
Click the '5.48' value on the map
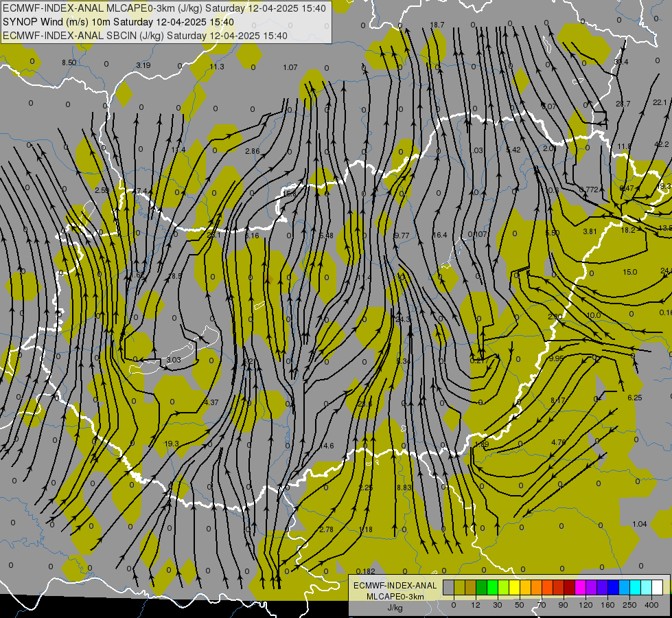tap(326, 236)
